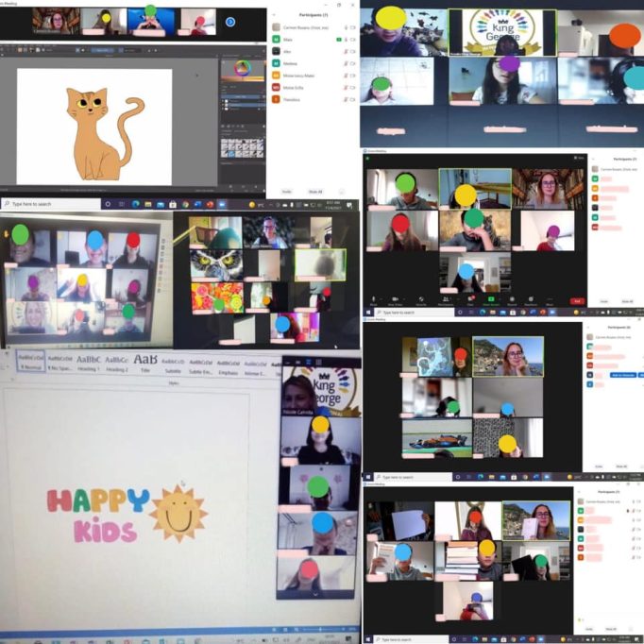This screenshot has width=644, height=644.
Task: Open More options in the Zoom toolbar
Action: click(x=550, y=300)
